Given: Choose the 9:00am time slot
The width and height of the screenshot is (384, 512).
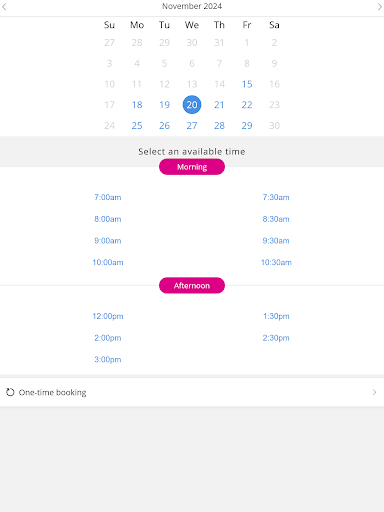Looking at the screenshot, I should (x=108, y=241).
